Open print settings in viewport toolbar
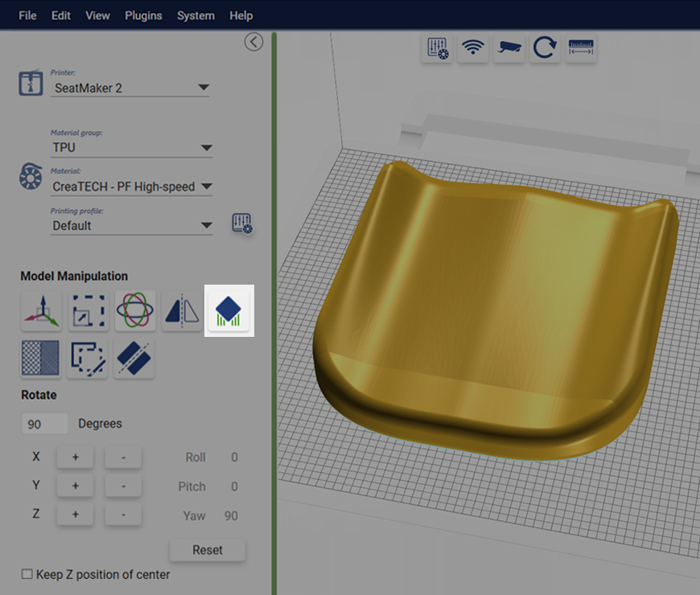This screenshot has width=700, height=595. point(437,48)
